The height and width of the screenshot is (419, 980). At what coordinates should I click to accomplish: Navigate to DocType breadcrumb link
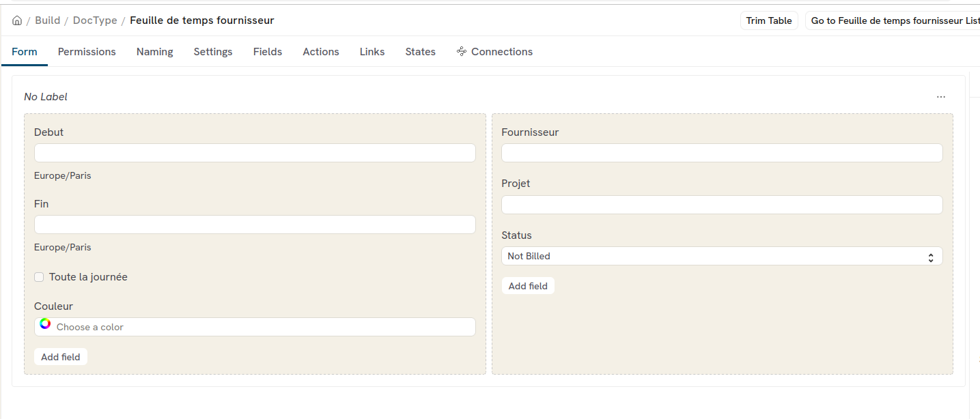click(95, 20)
